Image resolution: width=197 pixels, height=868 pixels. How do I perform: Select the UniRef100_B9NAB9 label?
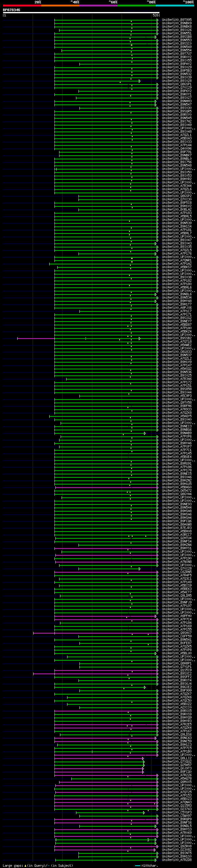(x=177, y=433)
